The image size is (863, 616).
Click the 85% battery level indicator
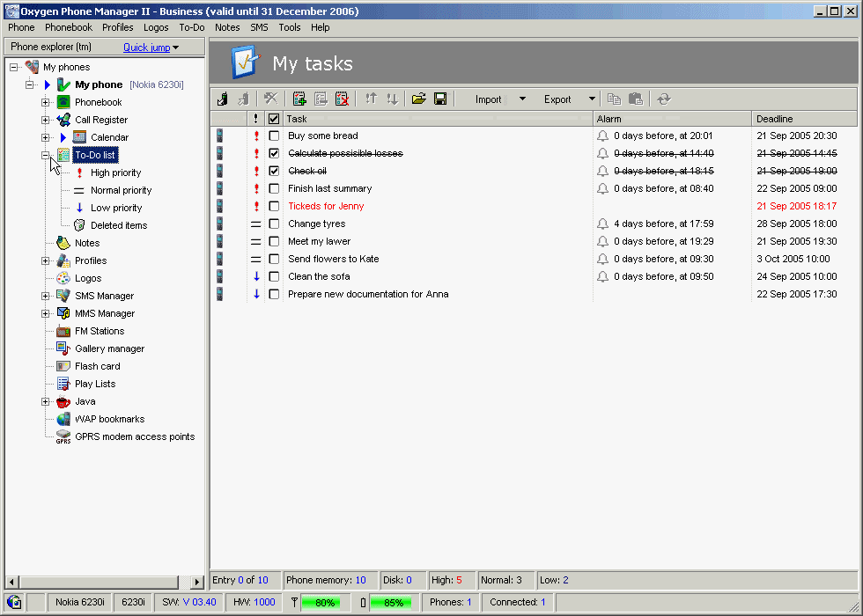[393, 602]
